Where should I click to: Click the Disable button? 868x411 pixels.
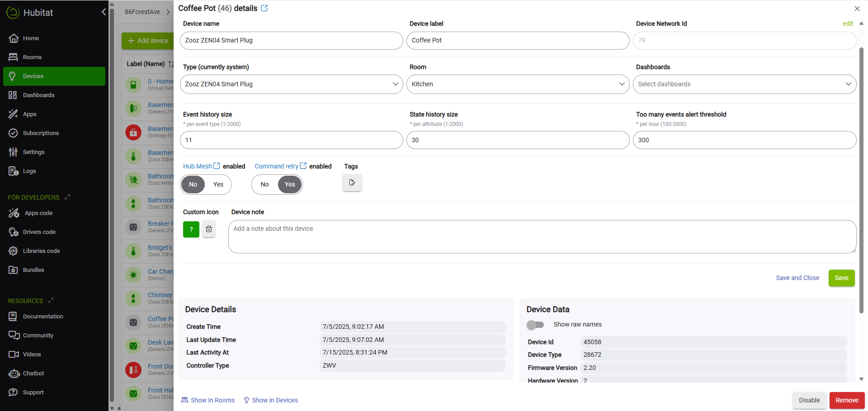[x=809, y=400]
